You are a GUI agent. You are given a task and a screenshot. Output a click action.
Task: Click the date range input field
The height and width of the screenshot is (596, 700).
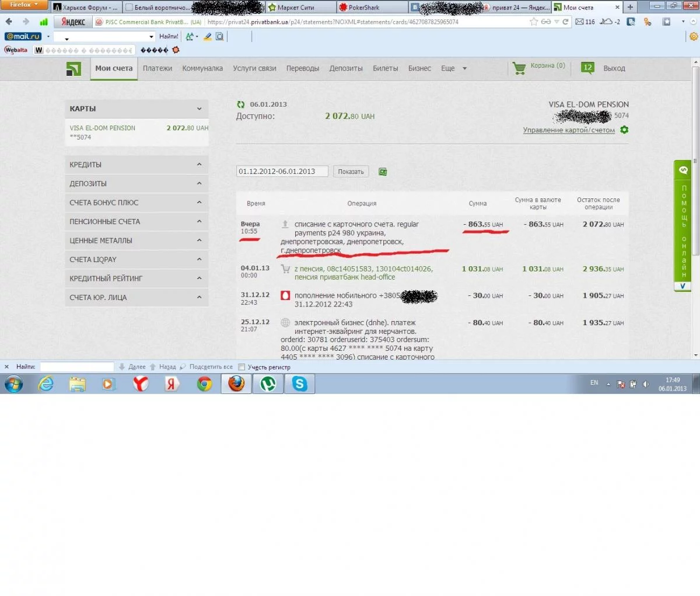(x=282, y=172)
